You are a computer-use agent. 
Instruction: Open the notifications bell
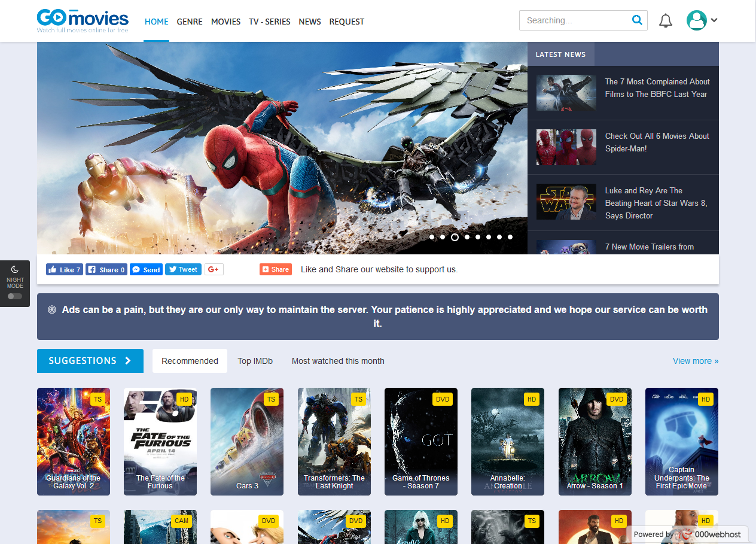pyautogui.click(x=666, y=21)
